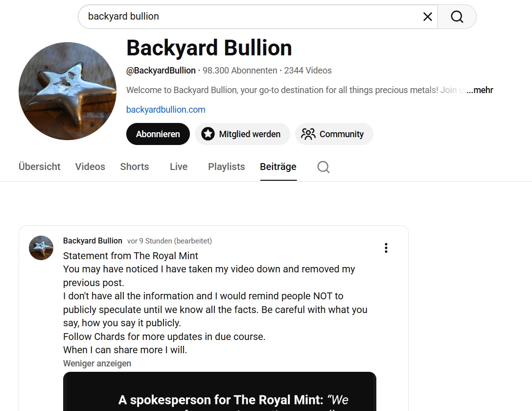Subscribe using the Abonnieren button
Image resolution: width=532 pixels, height=411 pixels.
pos(158,134)
